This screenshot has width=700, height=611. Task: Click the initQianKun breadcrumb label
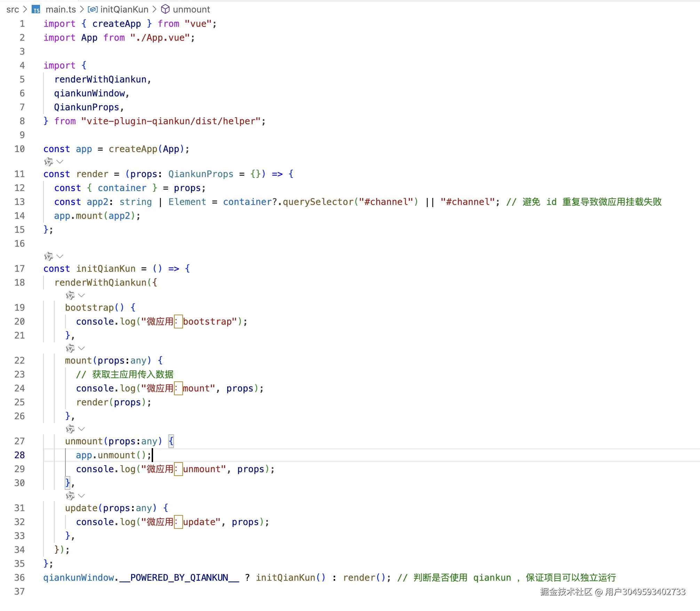124,9
